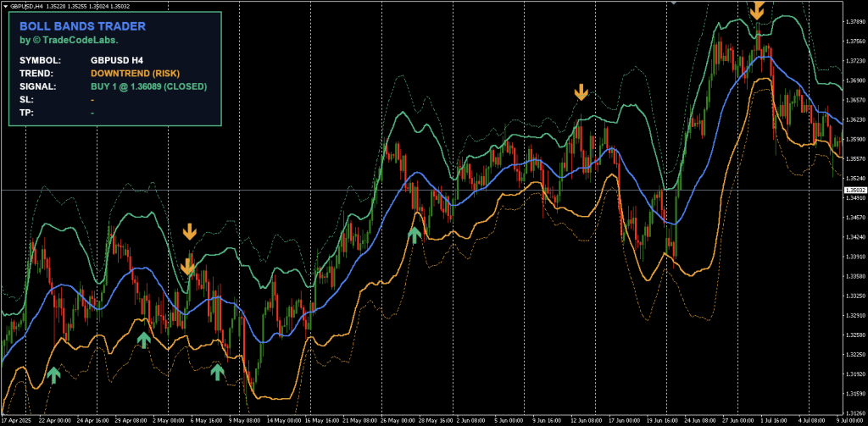Image resolution: width=868 pixels, height=426 pixels.
Task: Click price axis label 1.35570
Action: pos(855,158)
